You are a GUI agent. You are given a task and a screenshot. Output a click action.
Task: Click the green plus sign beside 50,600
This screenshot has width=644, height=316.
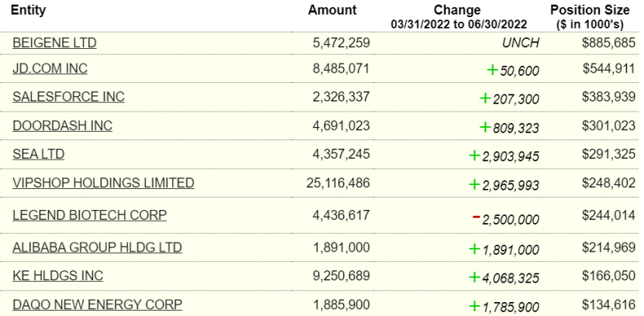491,70
